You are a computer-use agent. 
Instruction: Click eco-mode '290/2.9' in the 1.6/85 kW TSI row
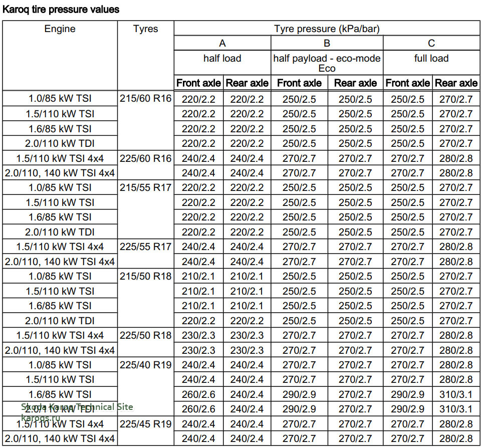pos(299,395)
